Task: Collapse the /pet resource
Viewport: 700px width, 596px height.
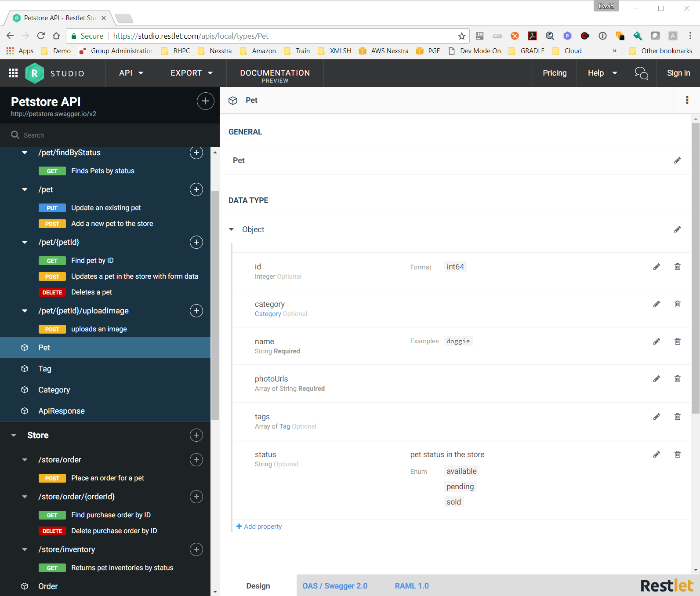Action: [25, 189]
